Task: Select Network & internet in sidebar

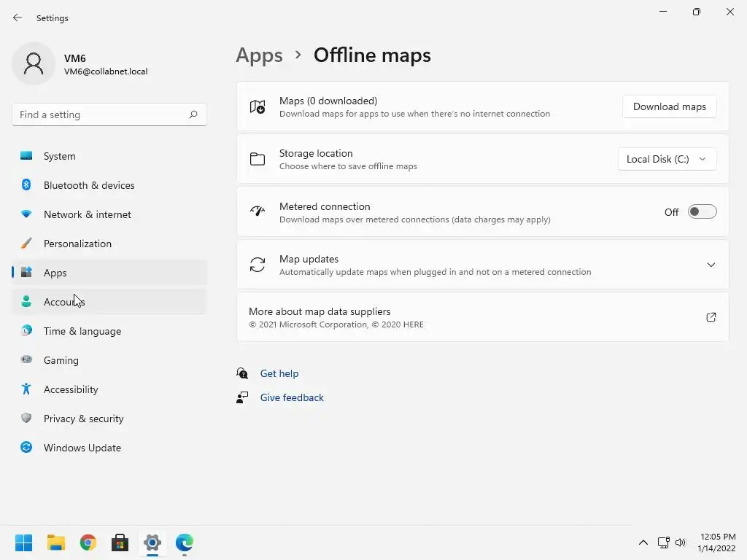Action: 88,214
